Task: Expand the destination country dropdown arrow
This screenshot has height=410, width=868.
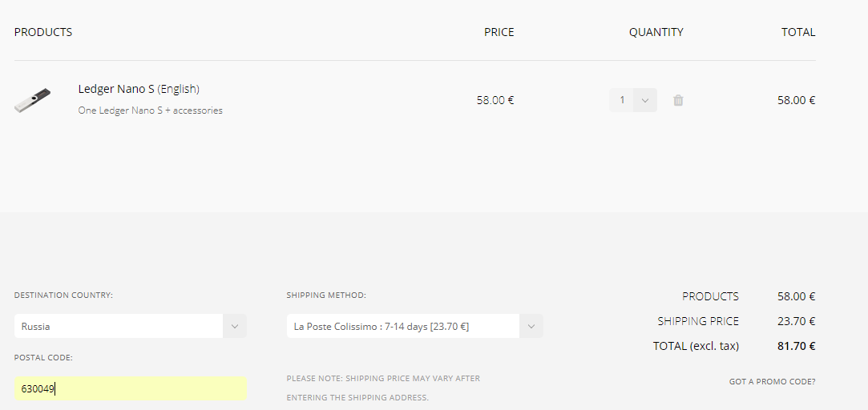Action: pos(235,326)
